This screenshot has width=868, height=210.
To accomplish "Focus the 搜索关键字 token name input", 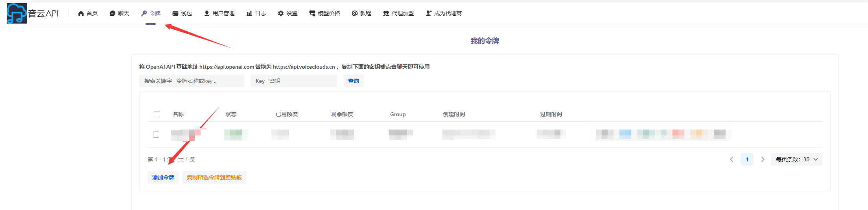I will [x=192, y=81].
